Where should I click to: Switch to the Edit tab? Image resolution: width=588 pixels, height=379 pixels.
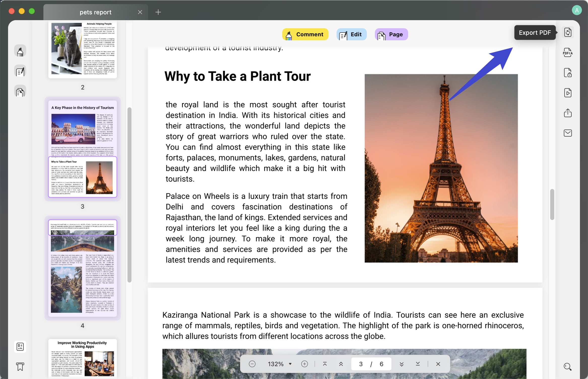pyautogui.click(x=351, y=34)
